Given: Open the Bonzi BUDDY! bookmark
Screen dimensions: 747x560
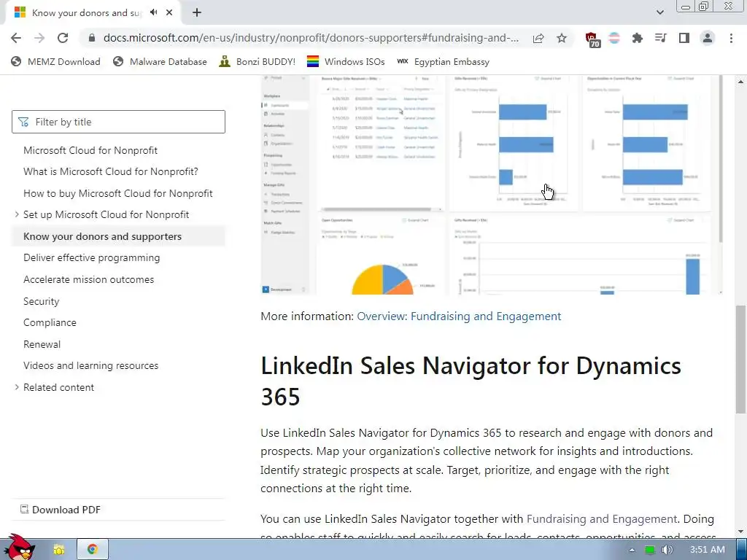Looking at the screenshot, I should (258, 61).
